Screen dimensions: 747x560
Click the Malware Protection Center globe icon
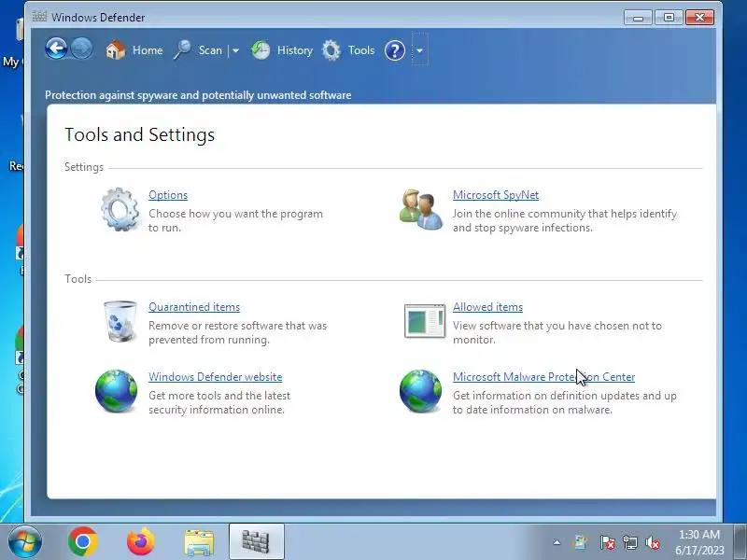click(x=420, y=391)
